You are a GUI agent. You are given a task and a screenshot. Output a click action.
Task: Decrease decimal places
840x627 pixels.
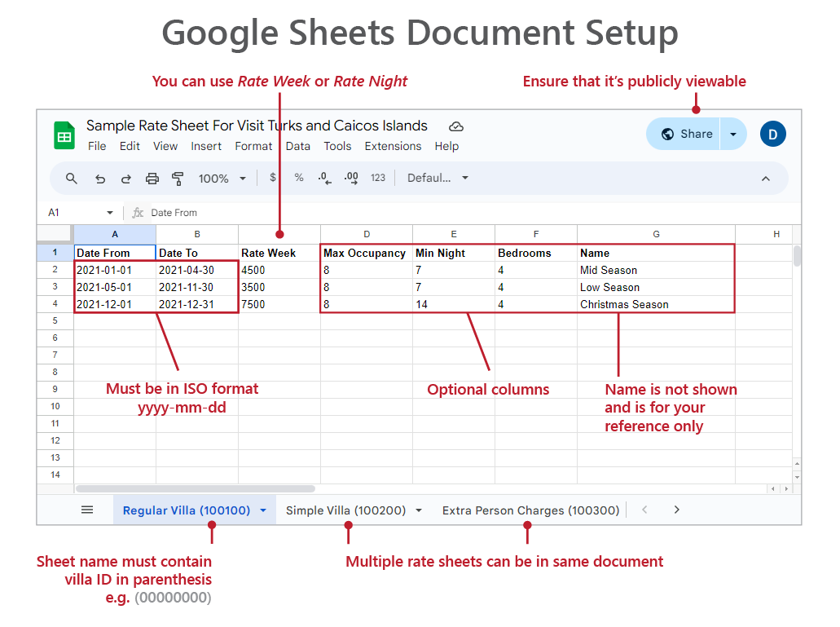(324, 178)
